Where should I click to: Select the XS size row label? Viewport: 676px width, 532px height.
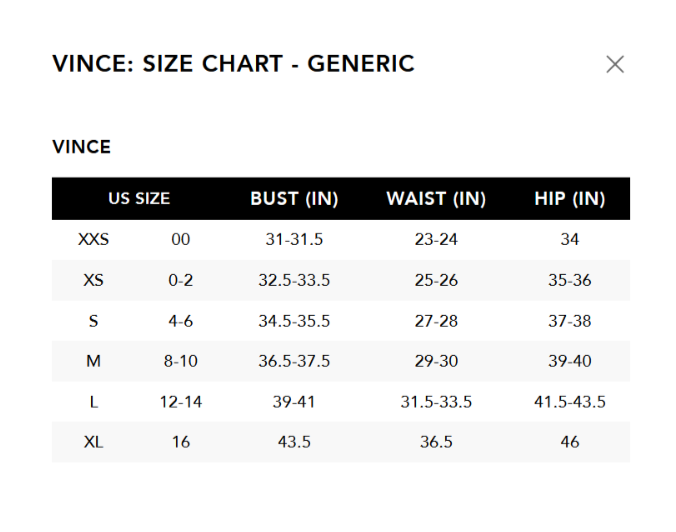click(93, 281)
